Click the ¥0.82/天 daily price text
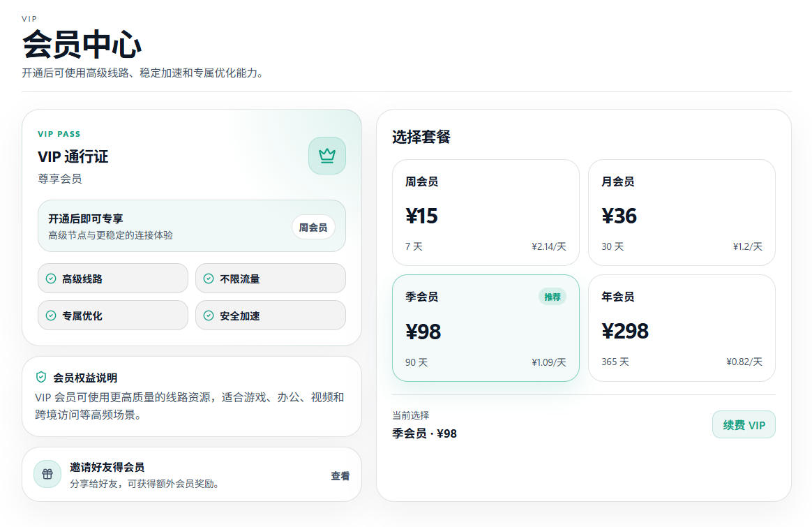The height and width of the screenshot is (527, 812). coord(744,362)
